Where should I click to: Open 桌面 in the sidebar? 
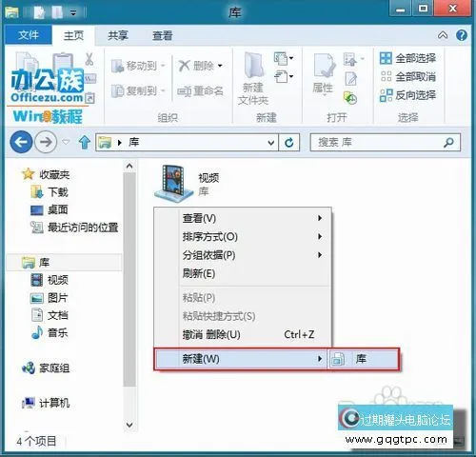click(49, 209)
